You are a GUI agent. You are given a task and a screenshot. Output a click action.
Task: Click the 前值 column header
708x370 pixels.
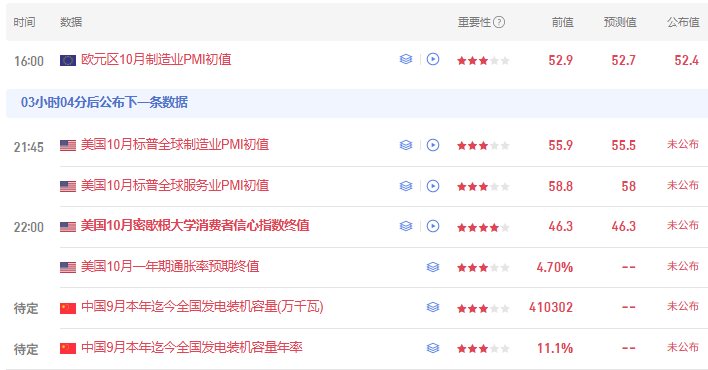[563, 22]
